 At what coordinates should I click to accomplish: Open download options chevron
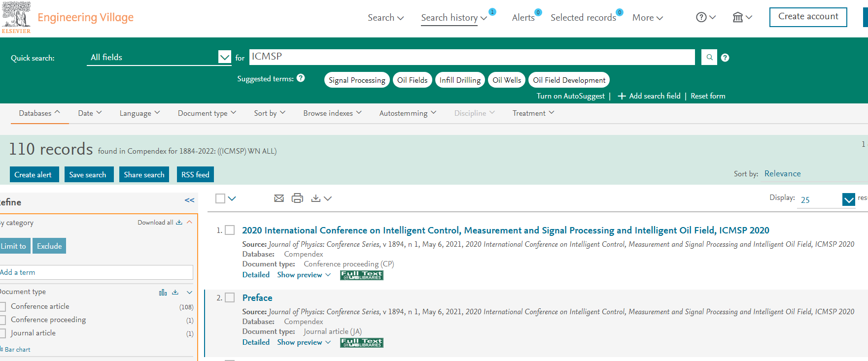click(x=328, y=198)
